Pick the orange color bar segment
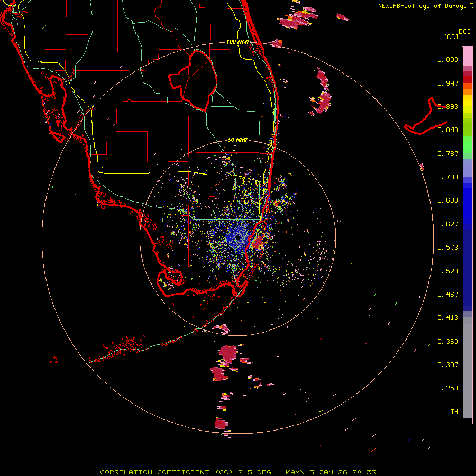The width and height of the screenshot is (476, 476). pyautogui.click(x=467, y=91)
